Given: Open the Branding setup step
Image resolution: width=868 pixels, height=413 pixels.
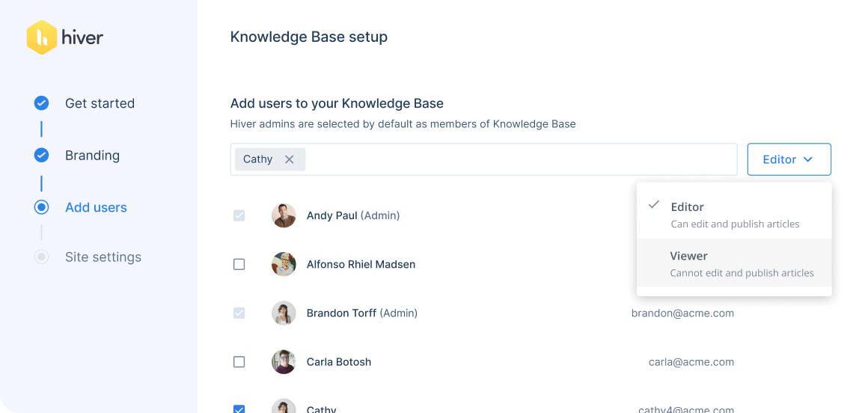Looking at the screenshot, I should (92, 156).
